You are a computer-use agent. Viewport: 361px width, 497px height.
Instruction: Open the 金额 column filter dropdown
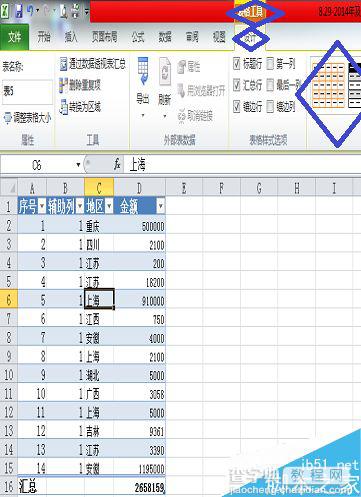161,207
